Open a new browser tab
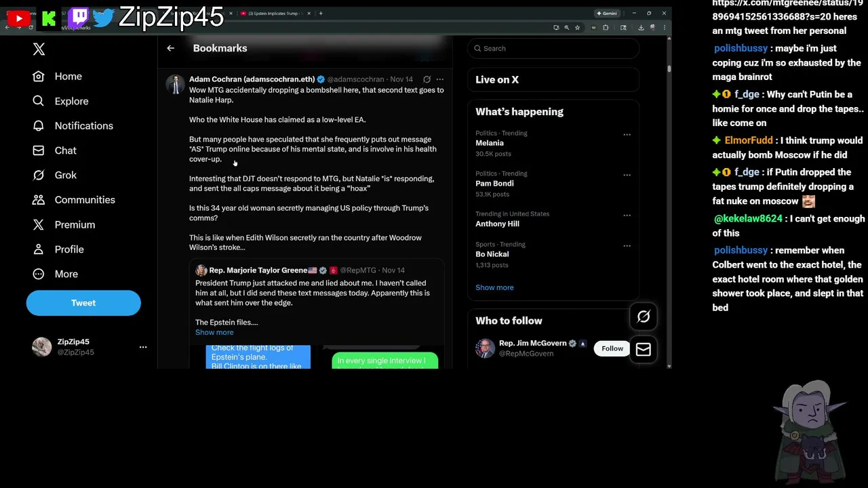Image resolution: width=868 pixels, height=488 pixels. pyautogui.click(x=321, y=13)
